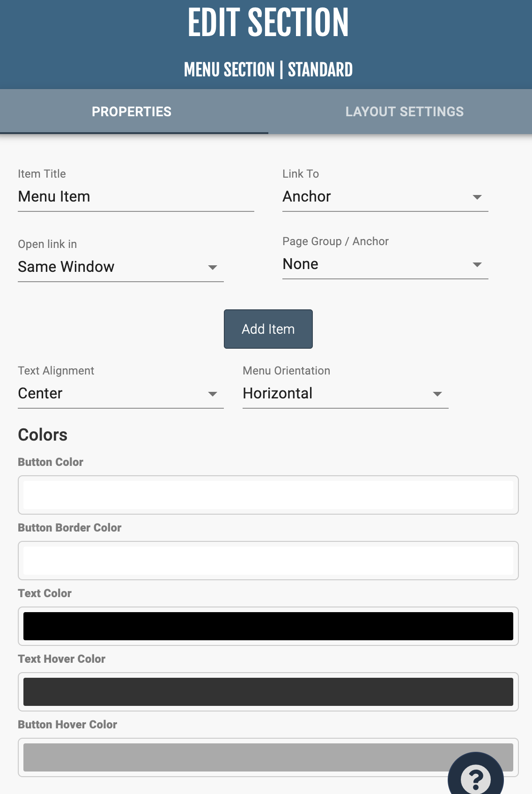Screen dimensions: 532x794
Task: Open the Page Group / Anchor dropdown
Action: point(384,264)
